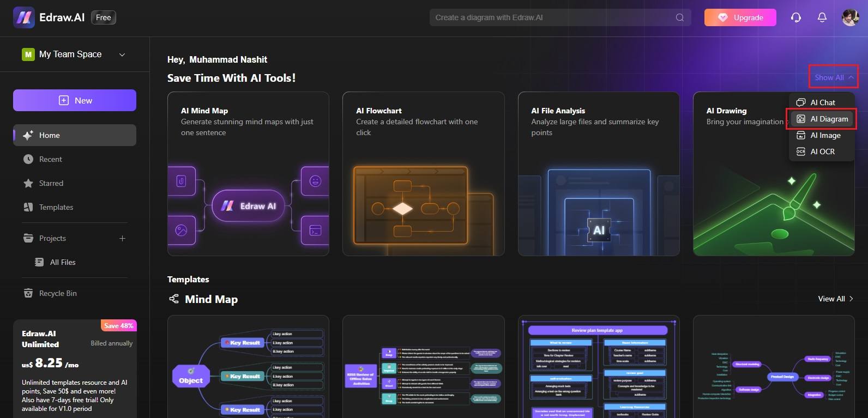Open the AI Flowchart card

(x=424, y=174)
